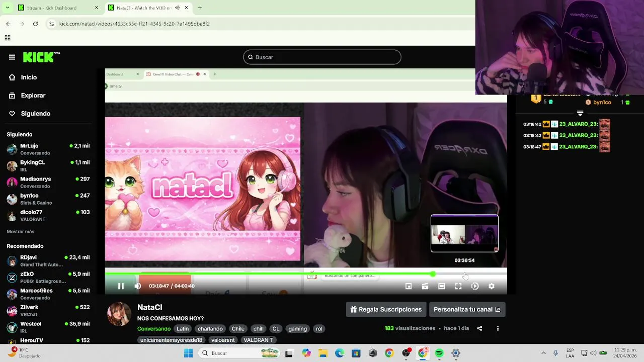The height and width of the screenshot is (362, 644).
Task: Close the NataCl VOD browser tab
Action: point(187,8)
